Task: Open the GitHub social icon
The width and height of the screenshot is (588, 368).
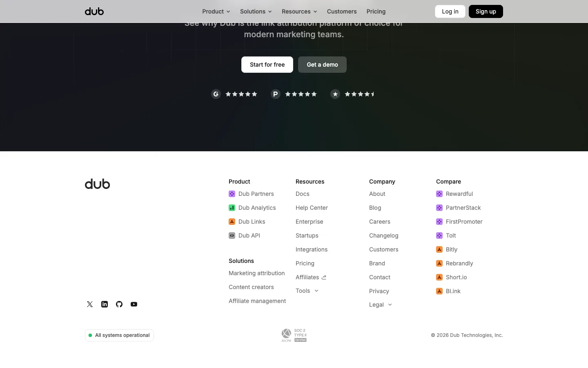Action: pos(119,304)
